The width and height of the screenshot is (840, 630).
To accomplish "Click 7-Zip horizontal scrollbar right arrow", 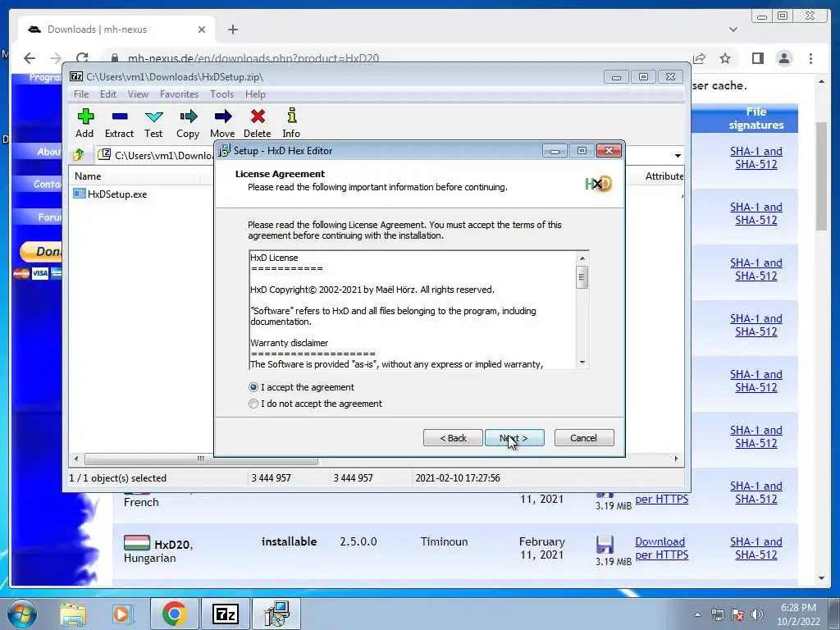I will pyautogui.click(x=676, y=459).
